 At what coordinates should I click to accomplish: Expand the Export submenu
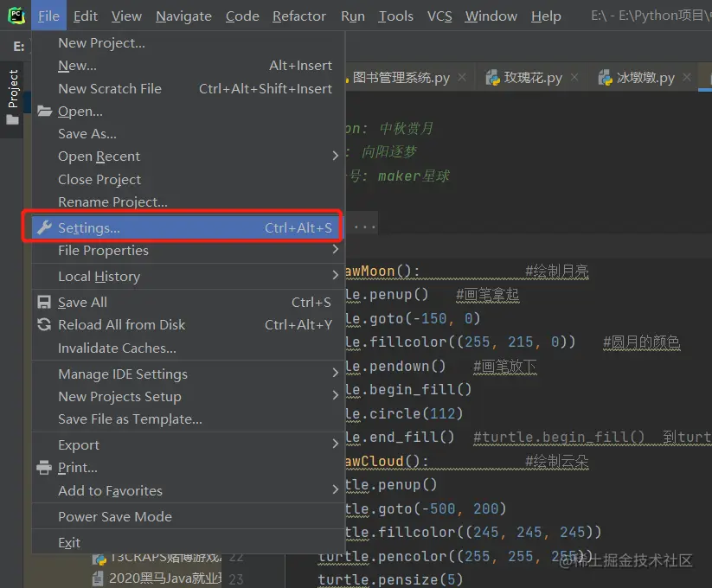(x=188, y=445)
